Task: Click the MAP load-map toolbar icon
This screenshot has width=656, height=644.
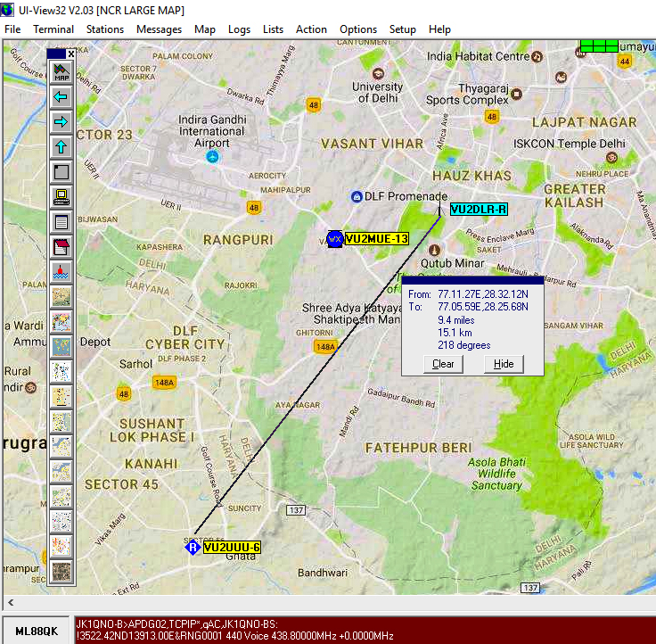Action: 61,72
